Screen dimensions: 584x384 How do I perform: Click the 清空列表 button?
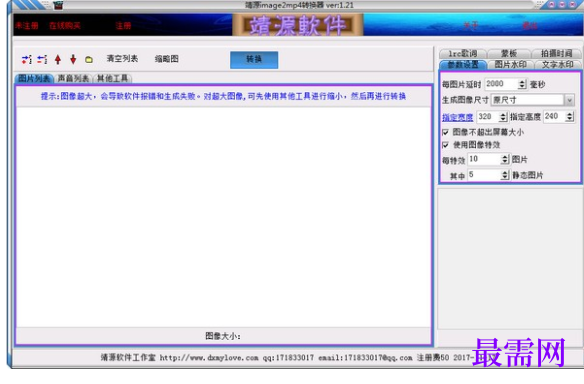point(122,58)
